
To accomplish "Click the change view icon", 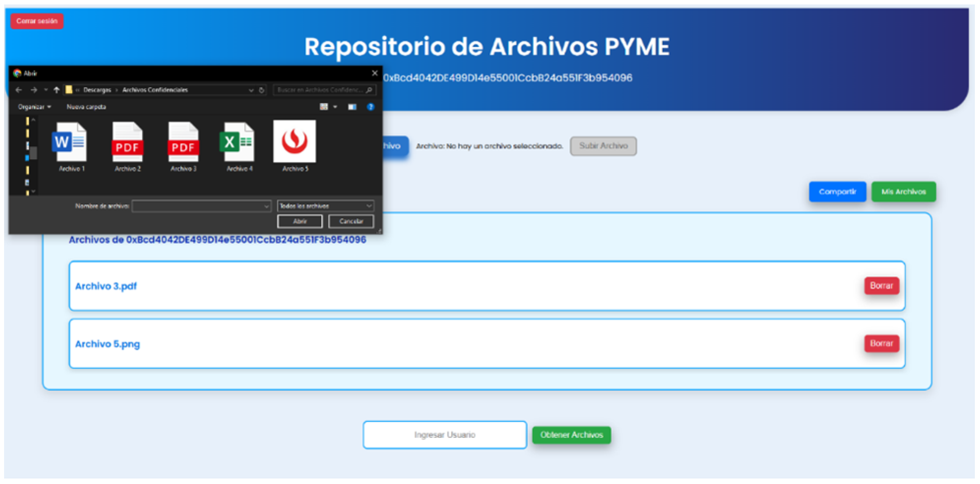I will 324,107.
